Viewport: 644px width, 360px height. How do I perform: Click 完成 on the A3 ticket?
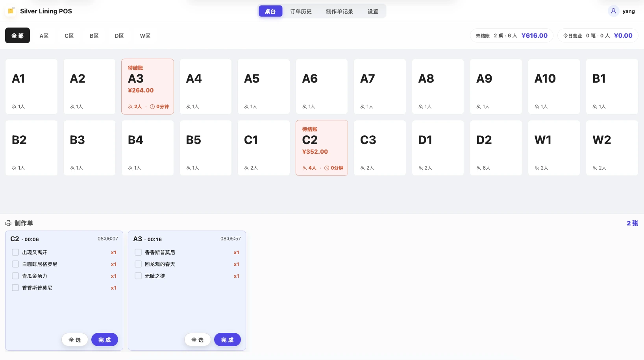[x=228, y=340]
